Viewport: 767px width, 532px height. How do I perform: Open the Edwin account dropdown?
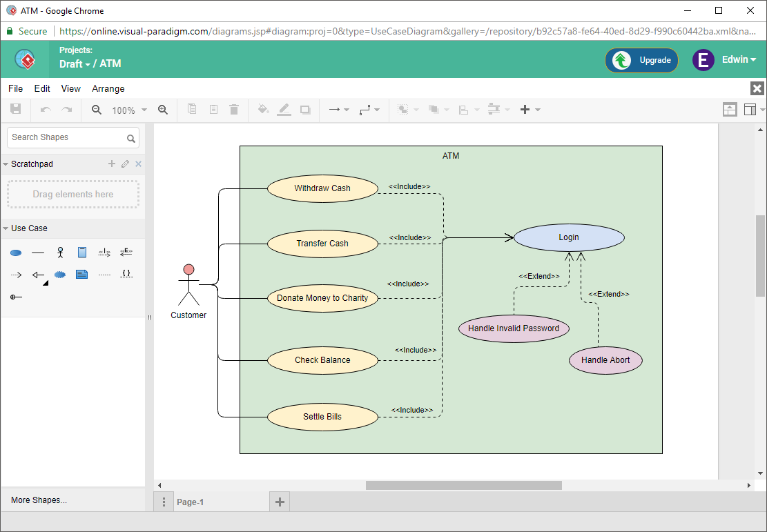[x=739, y=59]
